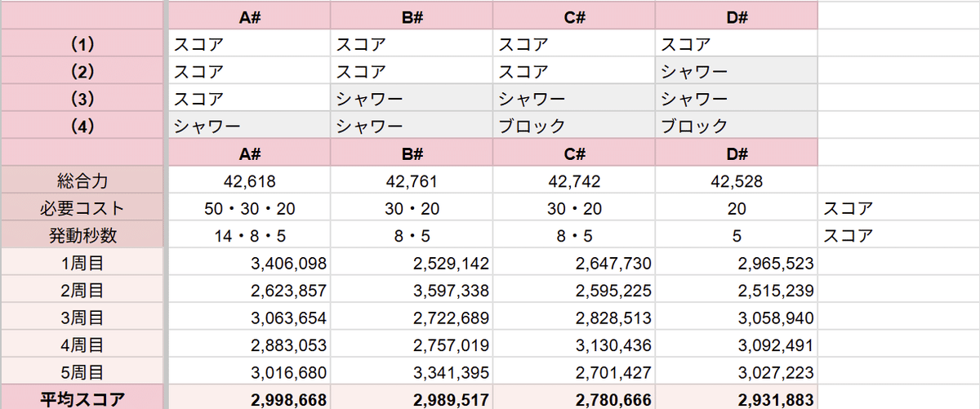Click the 平均スコア row header
Screen dimensions: 980x409
82,399
